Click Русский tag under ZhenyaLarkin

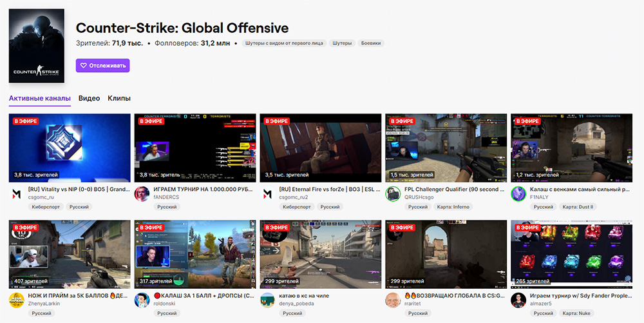[x=41, y=313]
